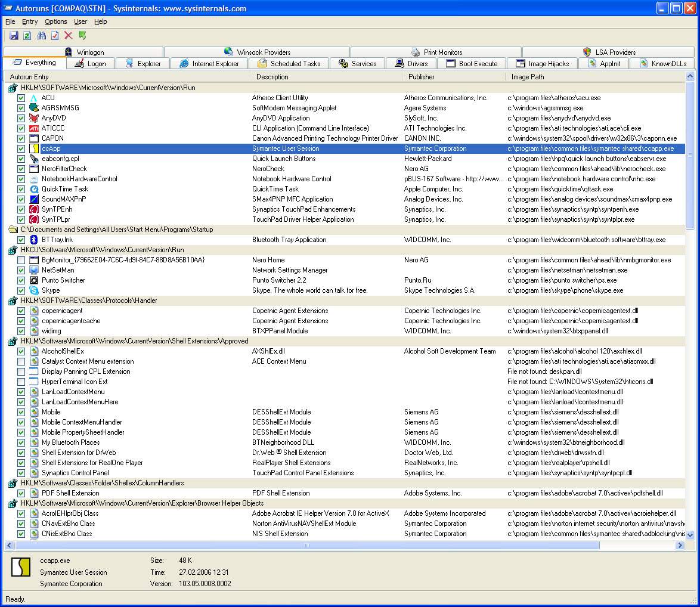Click the Save toolbar icon
This screenshot has height=607, width=700.
pyautogui.click(x=14, y=36)
